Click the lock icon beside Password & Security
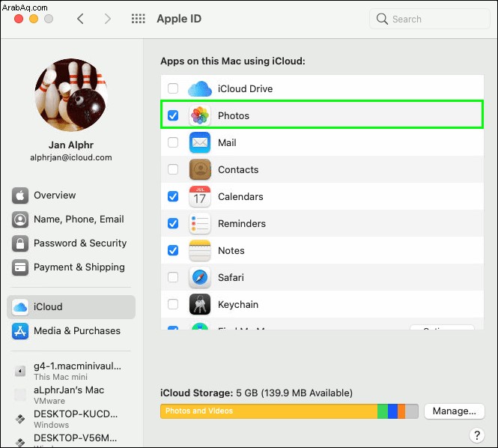 [20, 243]
